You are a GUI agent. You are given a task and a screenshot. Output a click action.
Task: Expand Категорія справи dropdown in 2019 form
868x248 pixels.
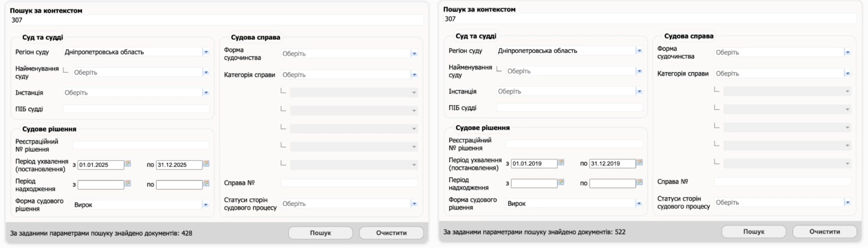click(847, 73)
